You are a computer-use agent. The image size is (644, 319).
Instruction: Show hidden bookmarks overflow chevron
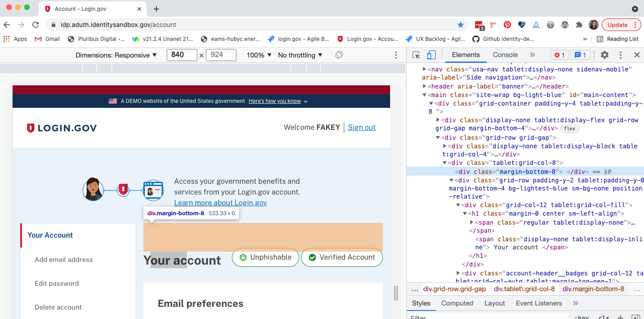click(585, 39)
